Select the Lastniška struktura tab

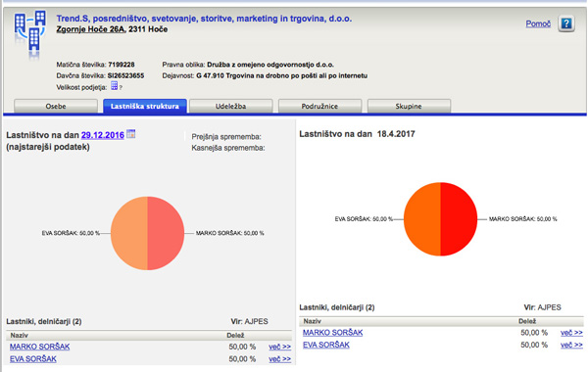[x=145, y=106]
